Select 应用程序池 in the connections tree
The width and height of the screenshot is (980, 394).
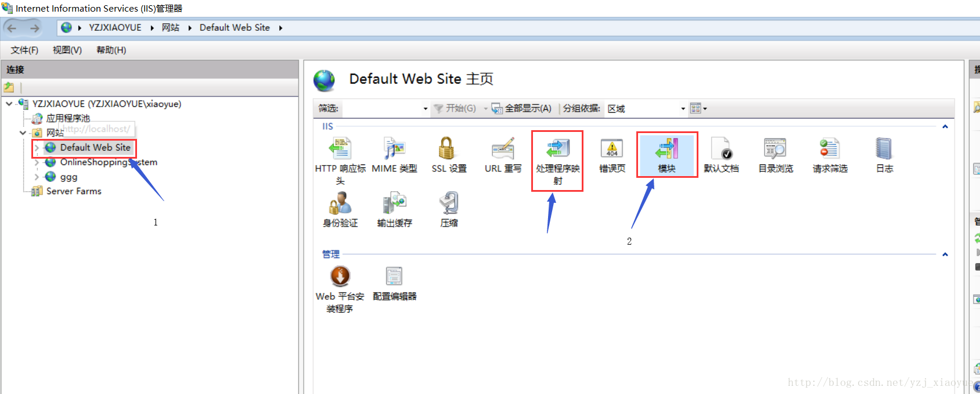(x=68, y=118)
